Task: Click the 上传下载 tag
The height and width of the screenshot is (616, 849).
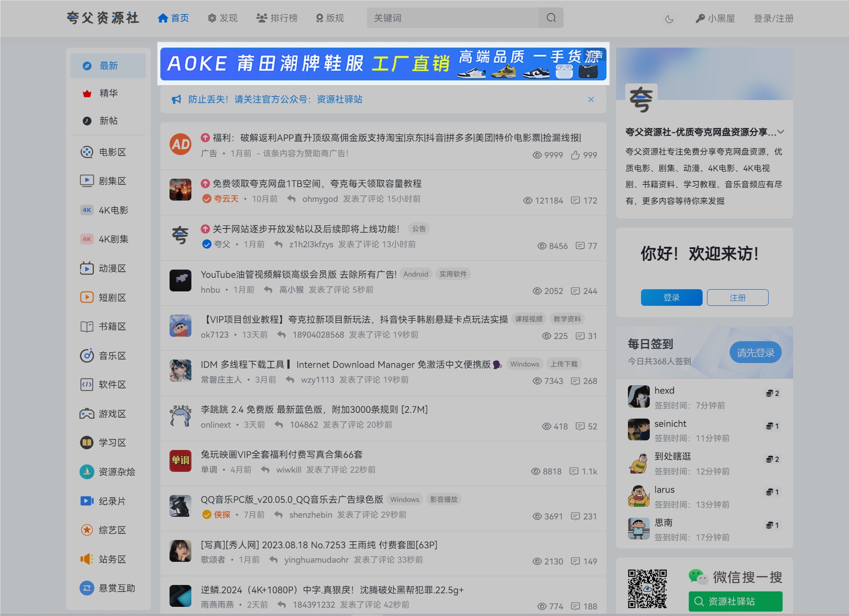Action: (564, 364)
